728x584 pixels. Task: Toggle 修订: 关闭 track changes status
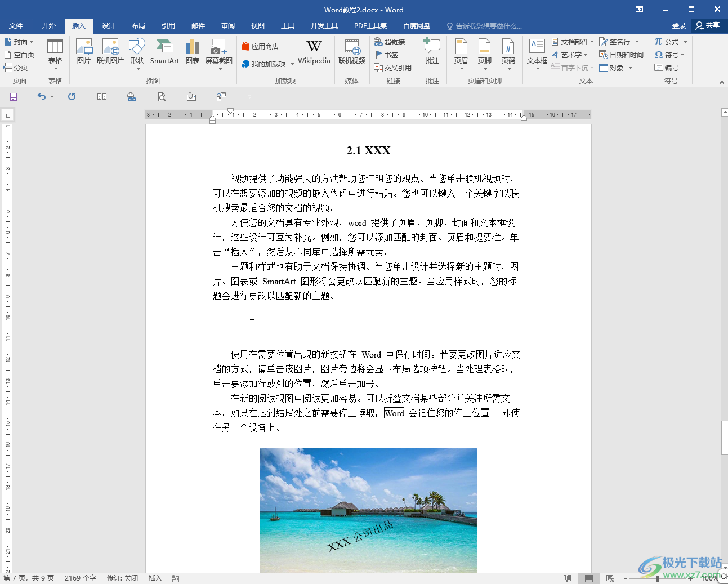pos(122,578)
